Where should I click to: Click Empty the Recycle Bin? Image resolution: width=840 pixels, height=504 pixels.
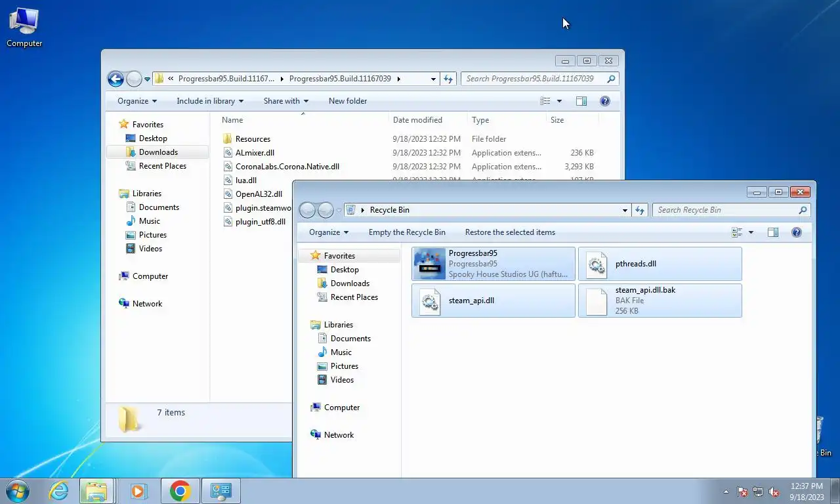pyautogui.click(x=407, y=232)
